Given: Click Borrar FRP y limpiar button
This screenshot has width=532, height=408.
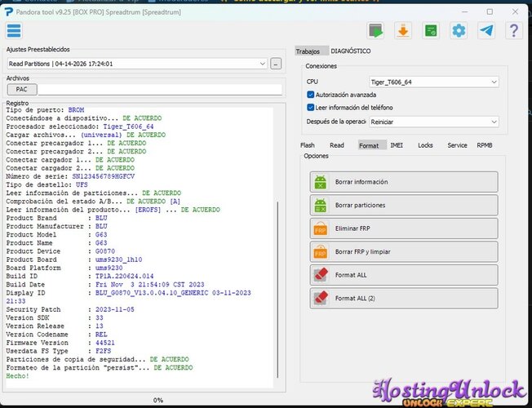Looking at the screenshot, I should (404, 252).
